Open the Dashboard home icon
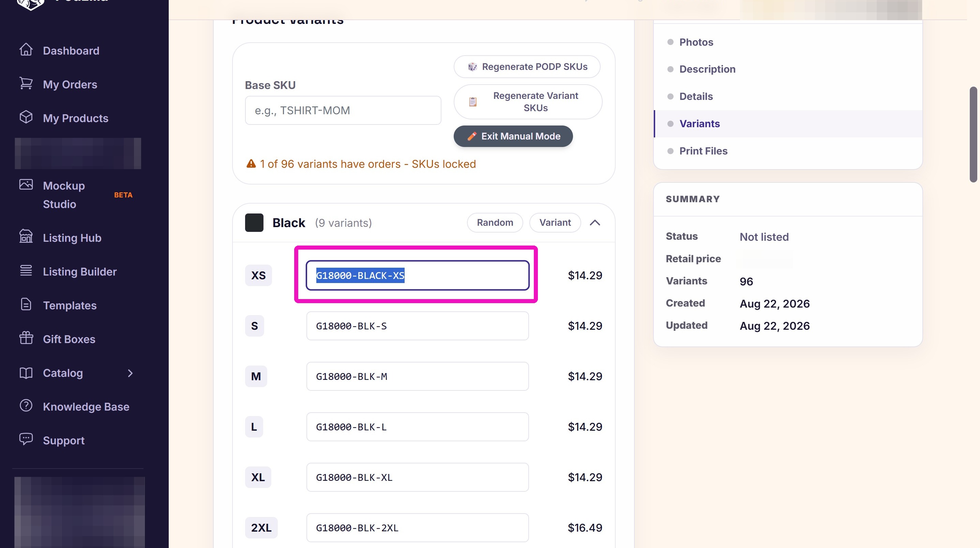Image resolution: width=980 pixels, height=548 pixels. coord(26,50)
